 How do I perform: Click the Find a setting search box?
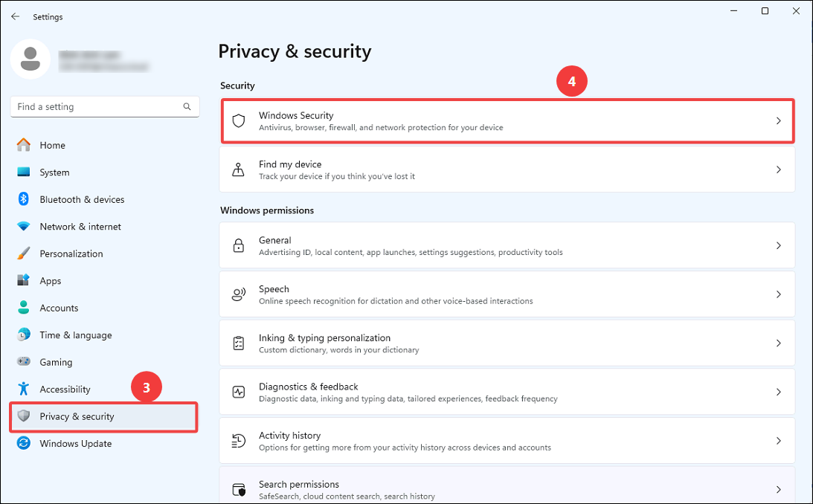(105, 107)
